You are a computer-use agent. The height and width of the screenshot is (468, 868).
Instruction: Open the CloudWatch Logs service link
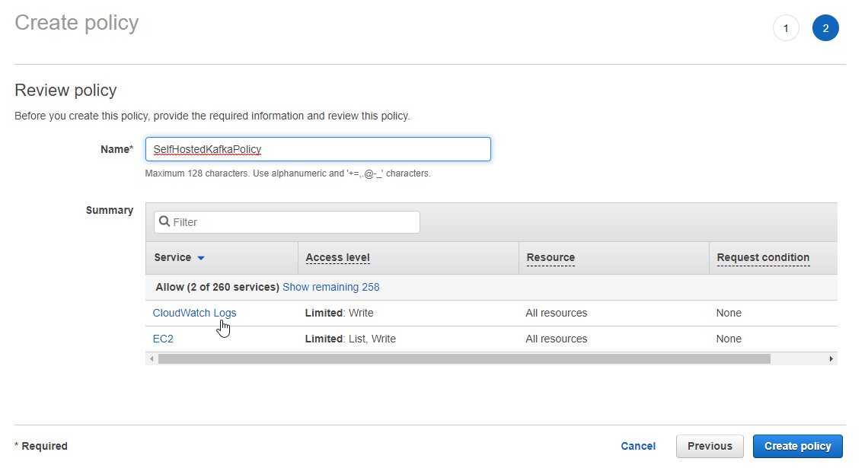(194, 313)
